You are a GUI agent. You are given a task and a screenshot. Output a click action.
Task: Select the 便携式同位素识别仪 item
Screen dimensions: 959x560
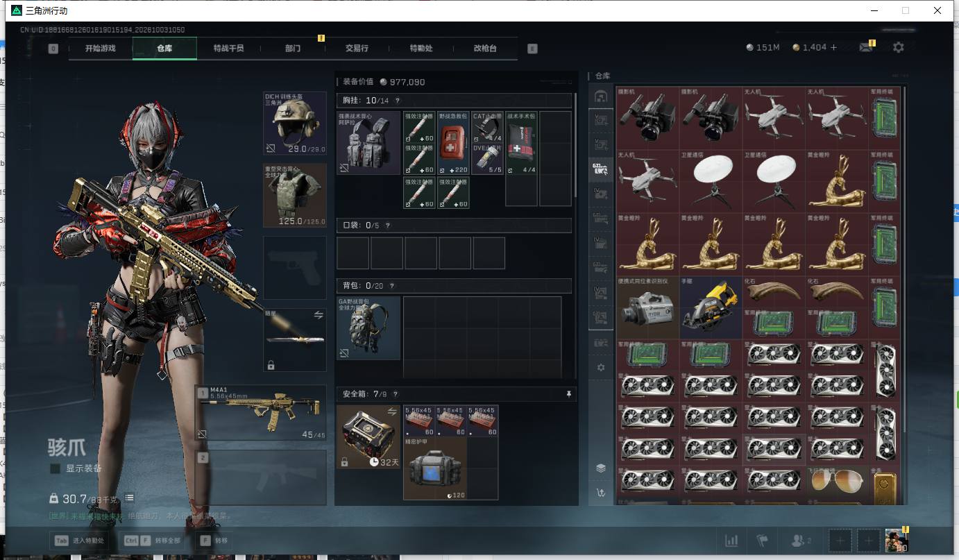coord(647,307)
